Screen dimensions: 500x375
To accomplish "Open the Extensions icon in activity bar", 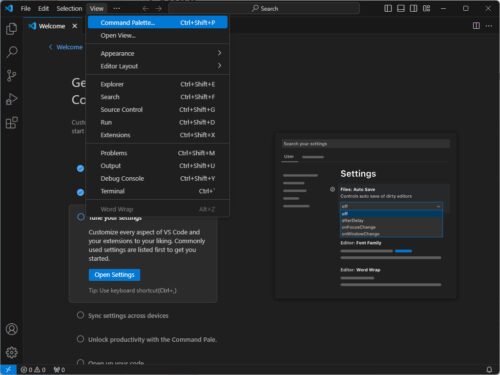I will [x=12, y=123].
